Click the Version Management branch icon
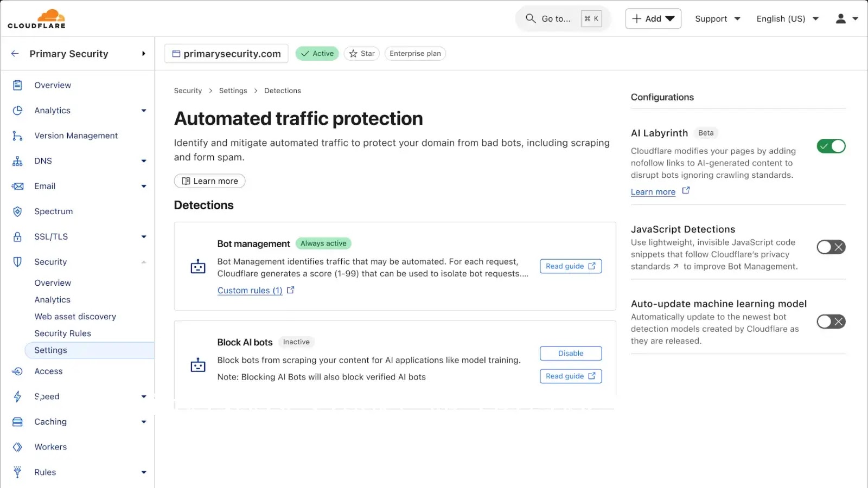 (x=17, y=136)
